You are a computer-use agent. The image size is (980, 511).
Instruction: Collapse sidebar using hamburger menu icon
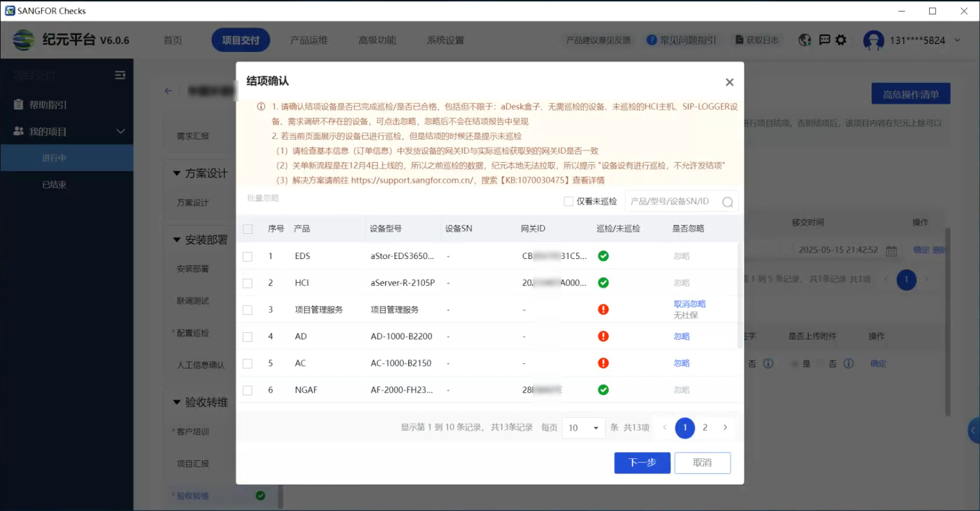[x=120, y=75]
